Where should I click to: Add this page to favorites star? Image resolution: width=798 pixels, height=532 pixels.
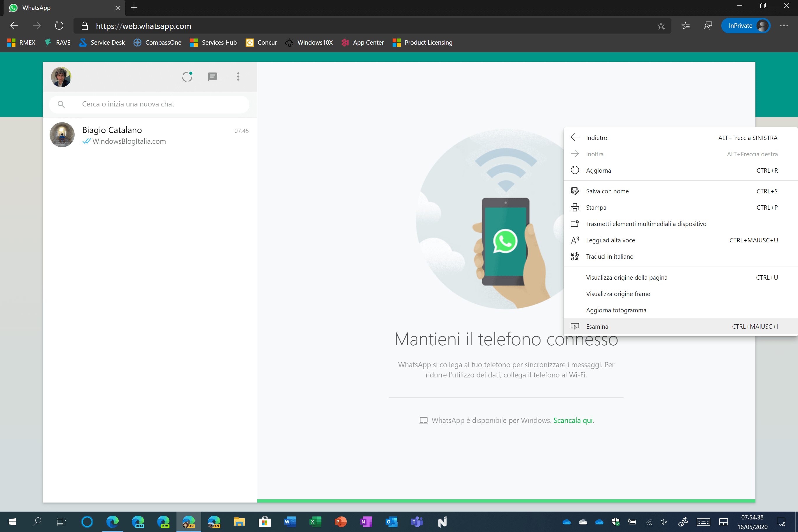tap(661, 26)
